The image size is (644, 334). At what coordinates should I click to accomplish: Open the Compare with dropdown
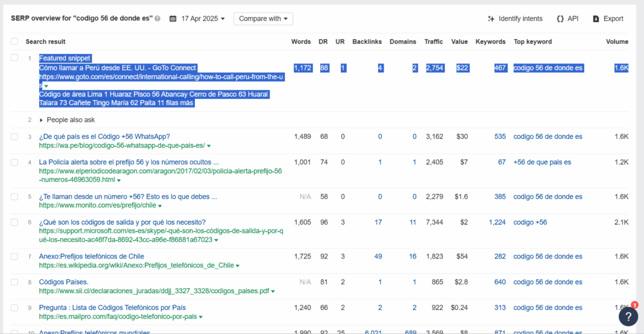coord(264,19)
